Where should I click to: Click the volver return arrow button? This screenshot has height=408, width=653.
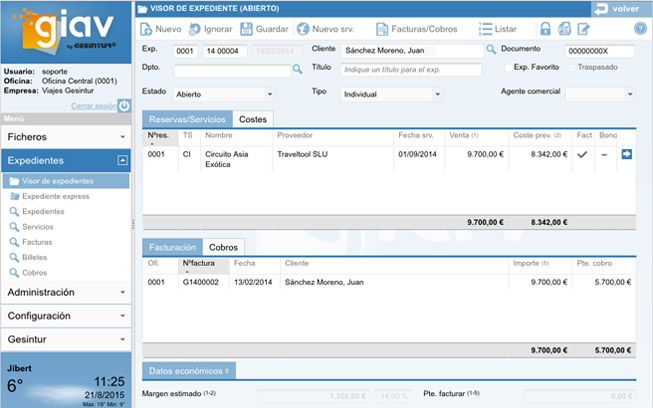point(622,9)
